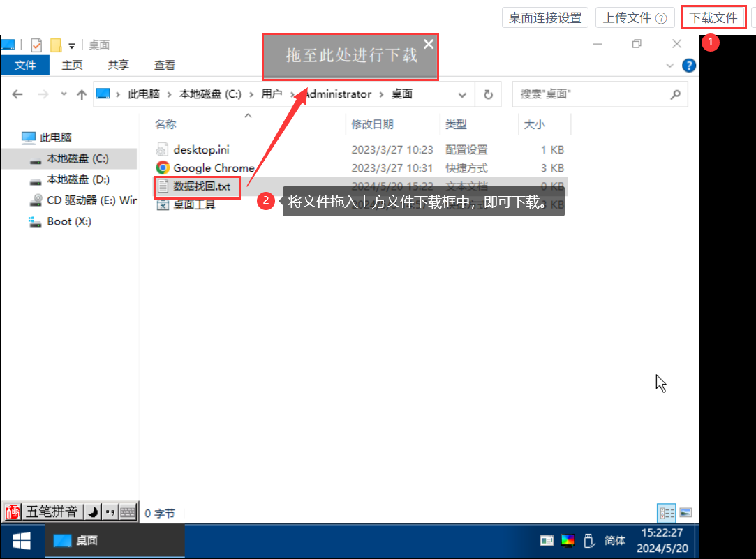Expand the address bar history dropdown
The image size is (756, 559).
coord(462,94)
